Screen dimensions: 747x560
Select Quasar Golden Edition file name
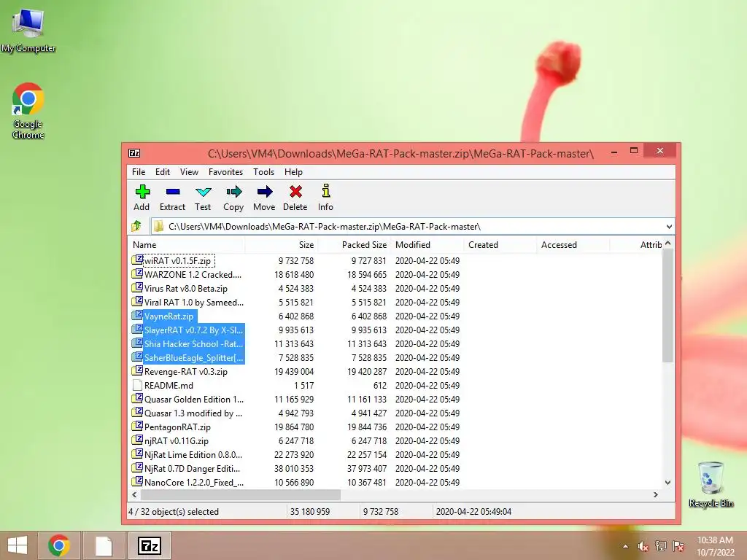pyautogui.click(x=194, y=399)
